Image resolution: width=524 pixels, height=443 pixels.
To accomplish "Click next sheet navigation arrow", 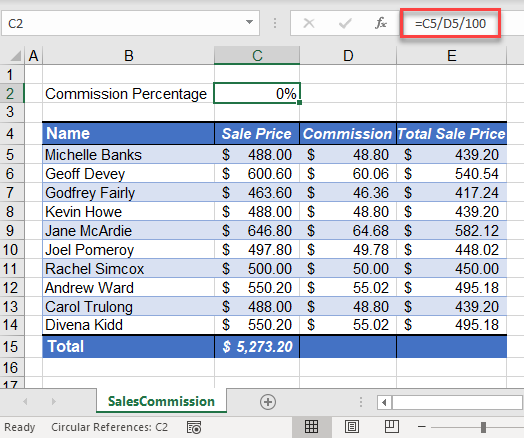I will click(53, 401).
